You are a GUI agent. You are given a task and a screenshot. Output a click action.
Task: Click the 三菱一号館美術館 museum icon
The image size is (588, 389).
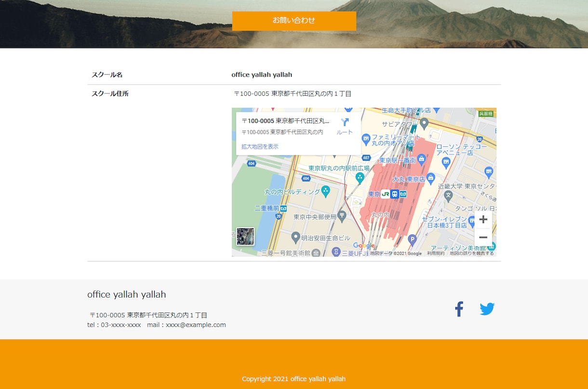coord(316,252)
